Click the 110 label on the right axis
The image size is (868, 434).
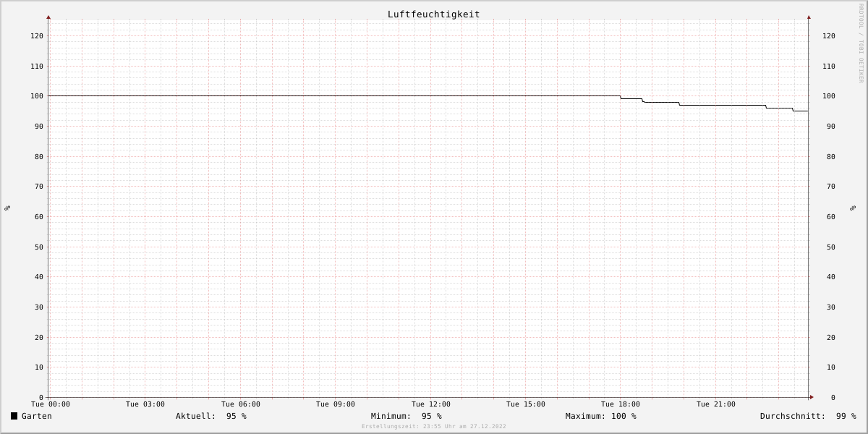(829, 67)
